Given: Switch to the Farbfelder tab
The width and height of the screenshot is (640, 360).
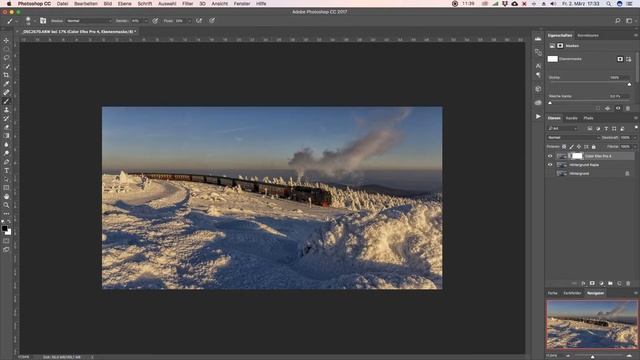Looking at the screenshot, I should pos(572,293).
